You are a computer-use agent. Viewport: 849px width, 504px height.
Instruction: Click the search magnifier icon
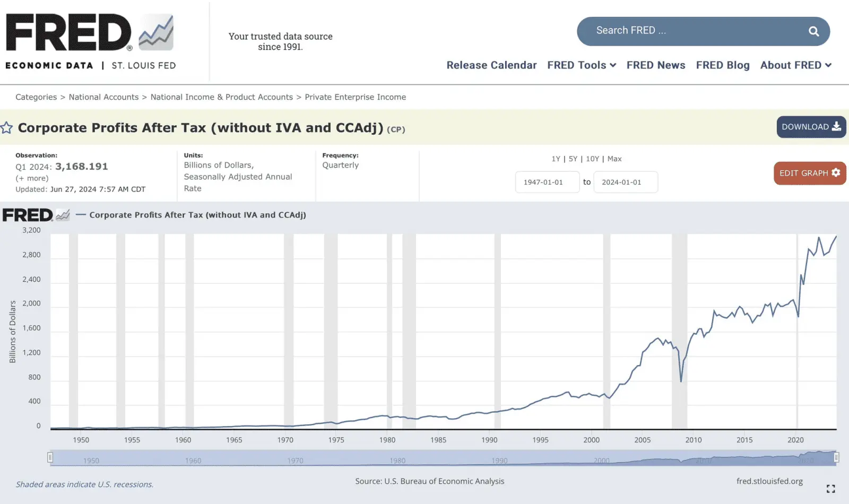[813, 31]
